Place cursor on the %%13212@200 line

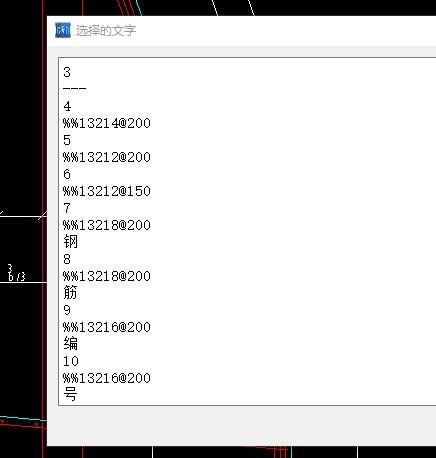coord(107,157)
